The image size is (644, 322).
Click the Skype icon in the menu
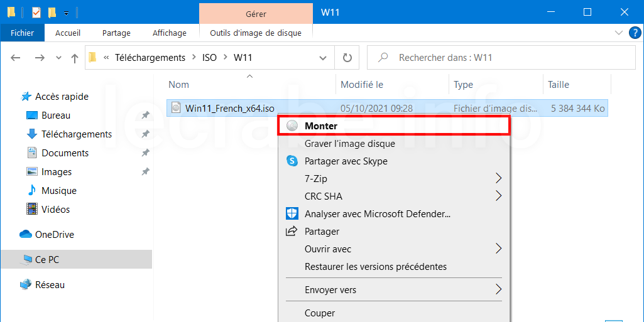292,161
